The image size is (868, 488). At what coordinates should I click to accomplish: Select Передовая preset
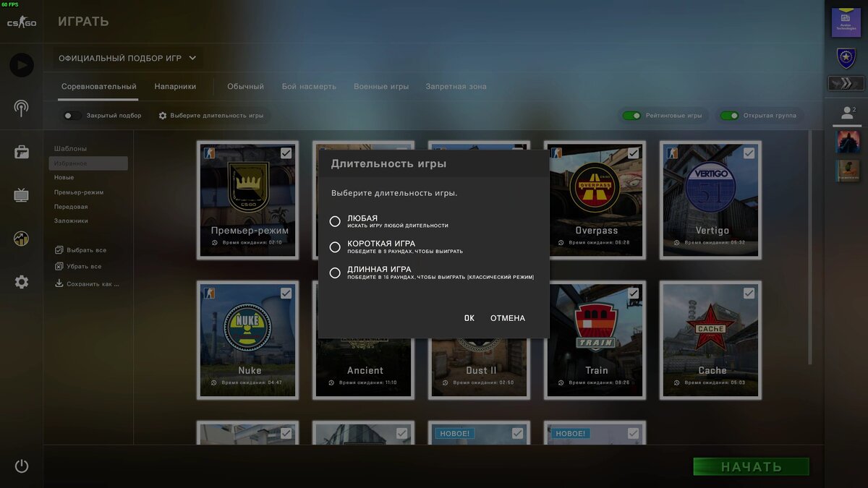(x=71, y=207)
